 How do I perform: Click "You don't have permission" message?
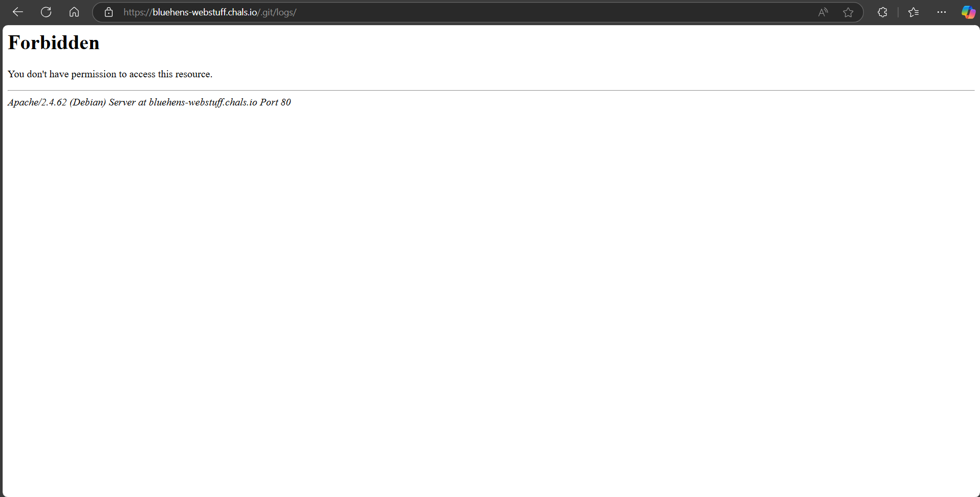[x=110, y=74]
